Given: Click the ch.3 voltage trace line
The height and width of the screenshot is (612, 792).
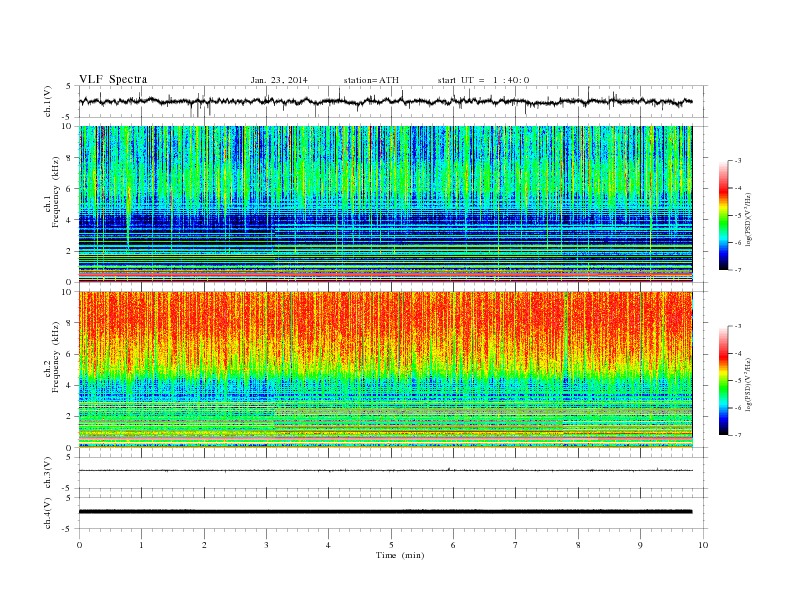Looking at the screenshot, I should pos(385,471).
